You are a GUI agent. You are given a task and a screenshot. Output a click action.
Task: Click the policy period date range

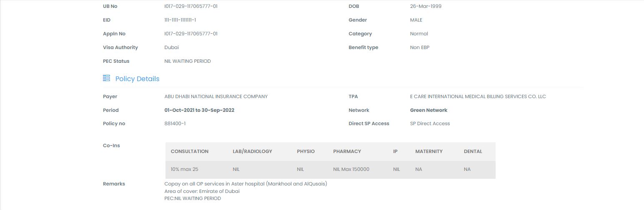(199, 110)
